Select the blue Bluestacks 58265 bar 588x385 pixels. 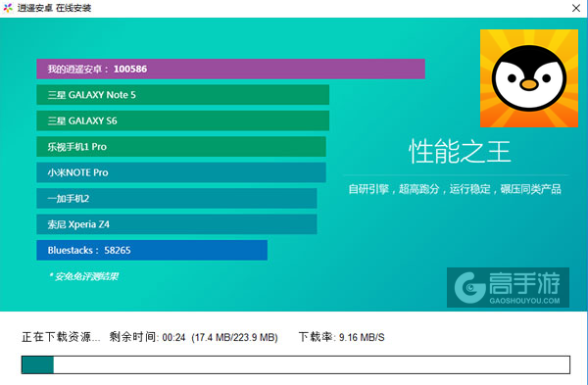pos(152,250)
